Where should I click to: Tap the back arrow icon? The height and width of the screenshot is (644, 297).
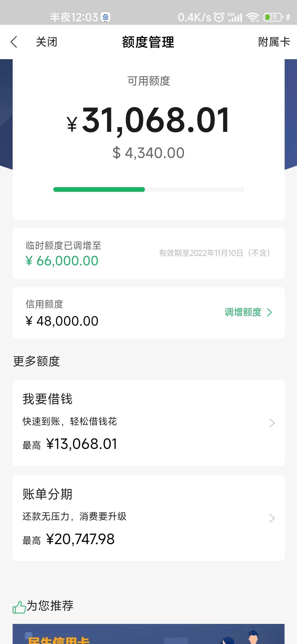[14, 42]
